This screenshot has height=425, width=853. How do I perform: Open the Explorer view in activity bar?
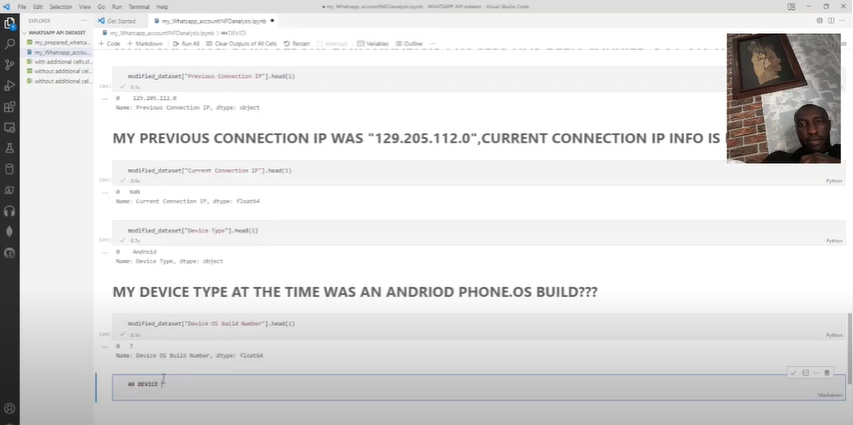(x=10, y=24)
